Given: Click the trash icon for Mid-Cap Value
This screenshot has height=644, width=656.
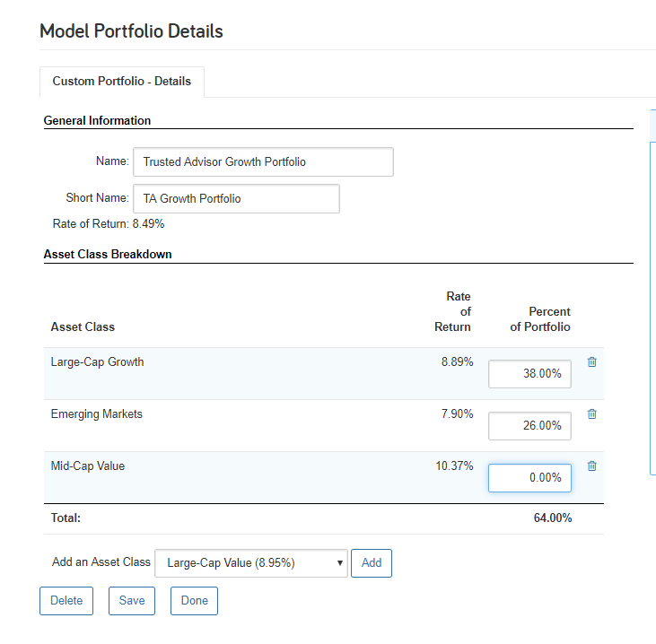Looking at the screenshot, I should (x=591, y=466).
